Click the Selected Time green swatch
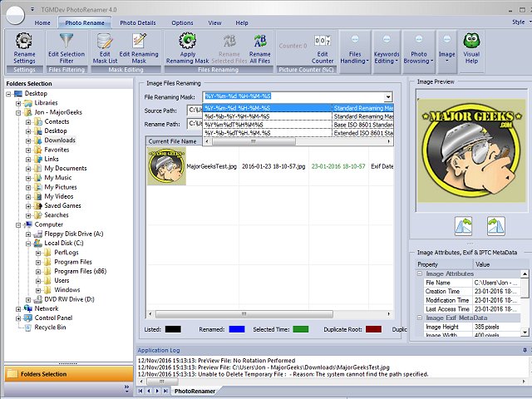The image size is (532, 399). 301,329
